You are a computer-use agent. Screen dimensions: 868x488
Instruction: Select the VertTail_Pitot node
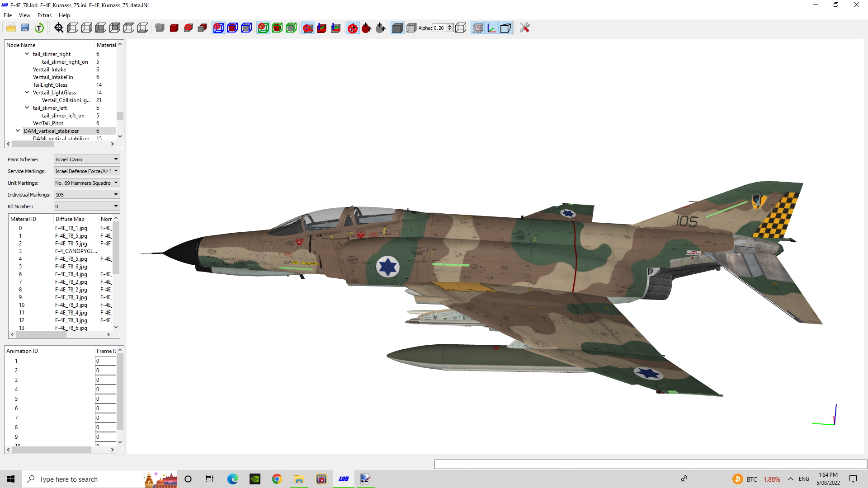click(x=48, y=123)
